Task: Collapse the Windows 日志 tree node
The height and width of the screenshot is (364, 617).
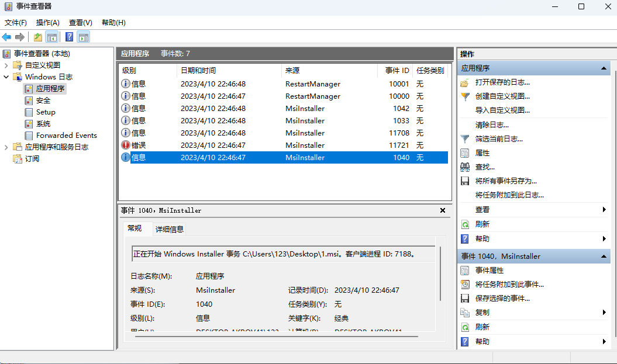Action: pos(6,77)
